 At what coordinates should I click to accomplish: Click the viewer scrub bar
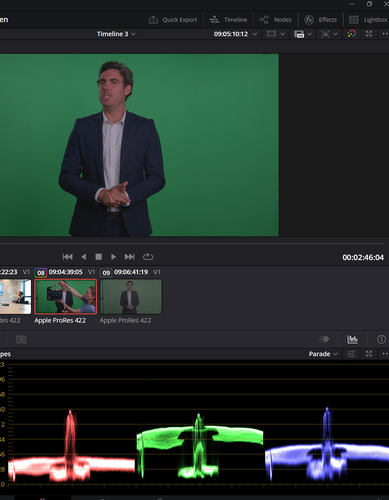[192, 244]
